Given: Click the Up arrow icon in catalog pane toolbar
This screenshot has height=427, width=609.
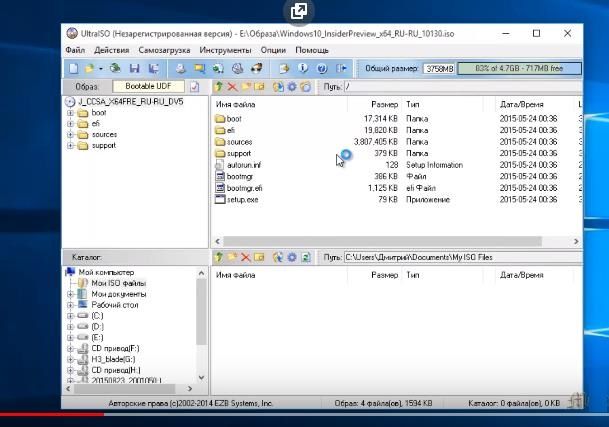Looking at the screenshot, I should [x=219, y=257].
